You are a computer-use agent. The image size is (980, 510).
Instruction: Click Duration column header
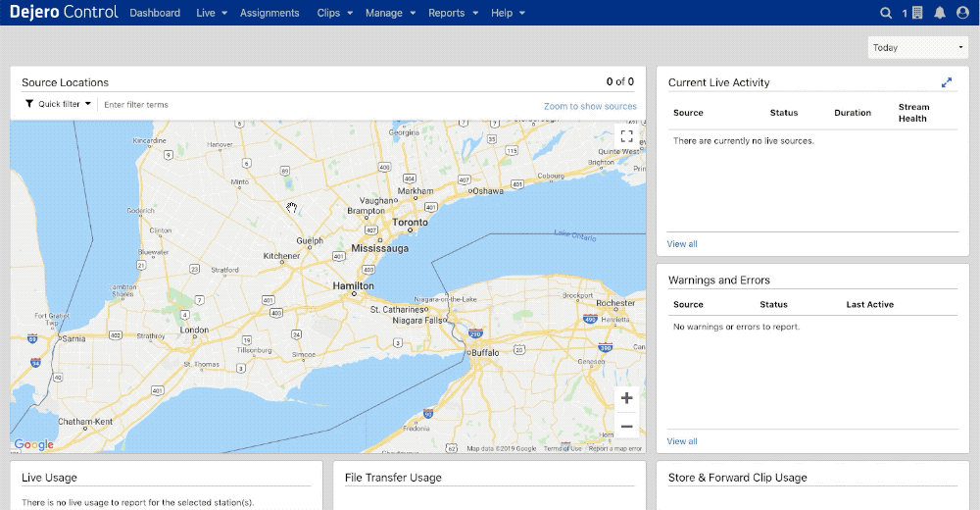(853, 113)
